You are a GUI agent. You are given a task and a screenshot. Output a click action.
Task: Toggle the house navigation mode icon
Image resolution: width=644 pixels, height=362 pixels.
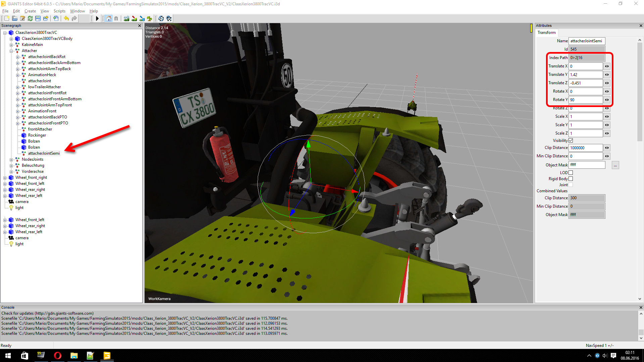pos(108,18)
